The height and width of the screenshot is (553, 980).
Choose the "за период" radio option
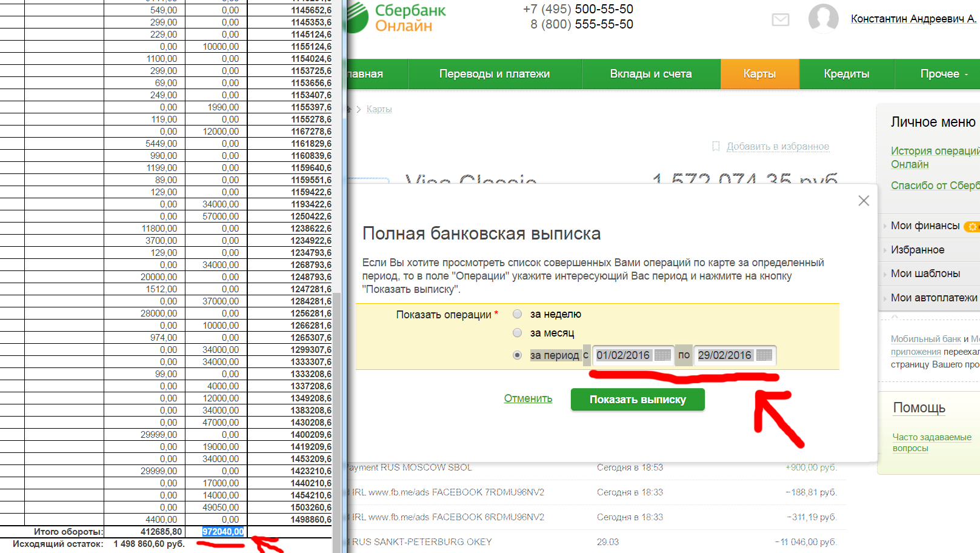517,355
